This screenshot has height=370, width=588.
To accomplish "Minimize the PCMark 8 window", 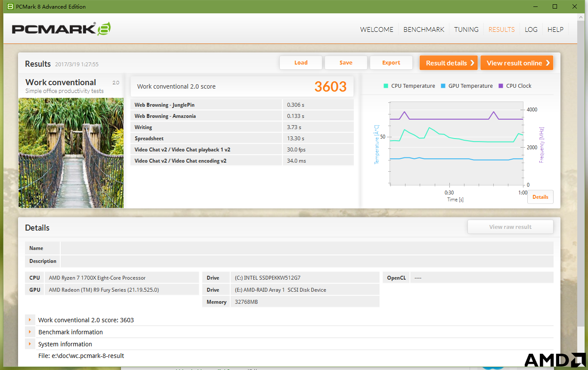I will tap(535, 6).
